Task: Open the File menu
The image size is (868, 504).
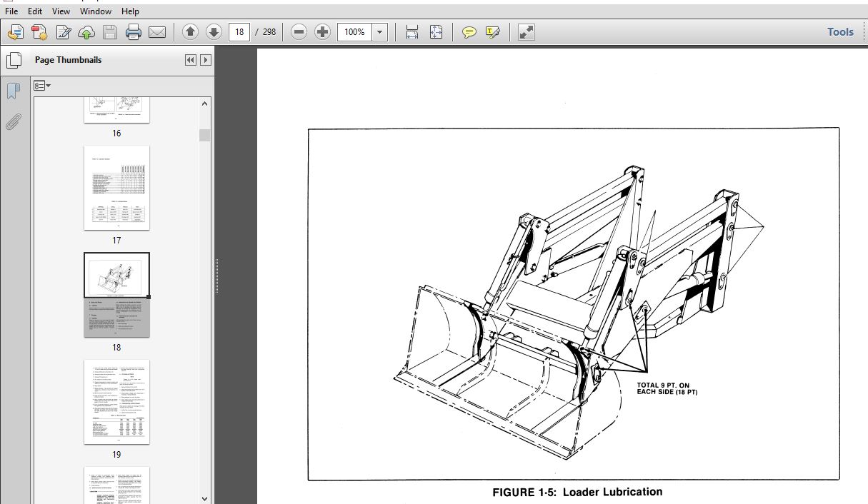Action: click(11, 11)
